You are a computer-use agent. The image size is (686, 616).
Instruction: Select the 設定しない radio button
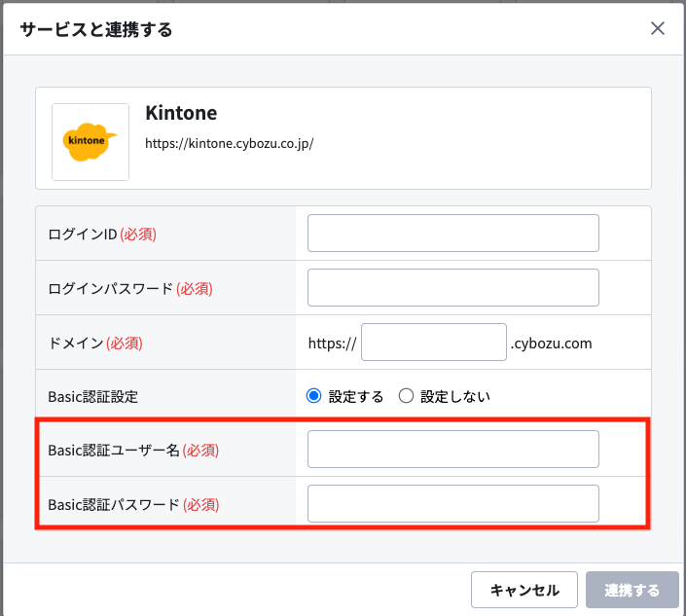406,396
